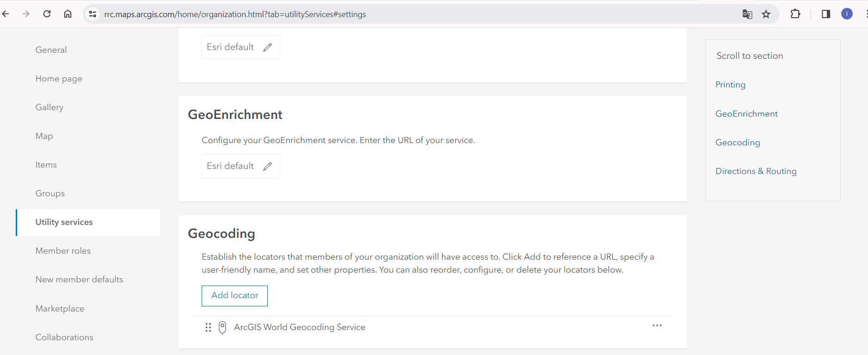Click the translate page icon
The width and height of the screenshot is (868, 355).
pyautogui.click(x=747, y=14)
